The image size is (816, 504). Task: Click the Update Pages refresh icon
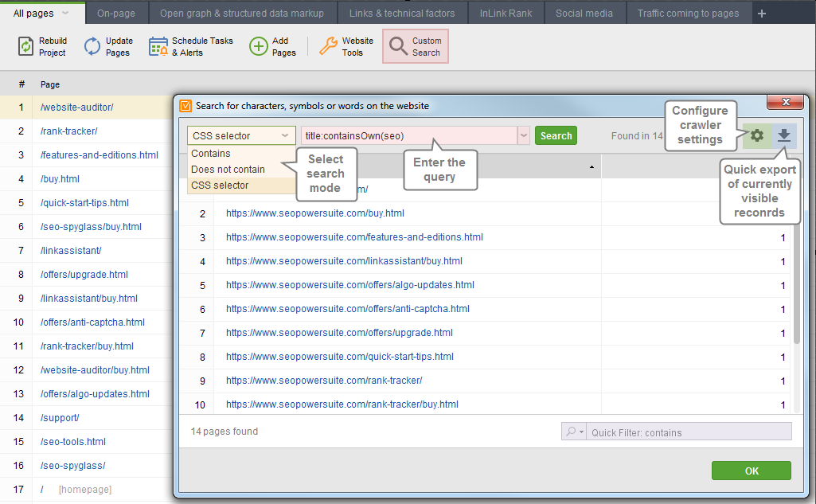tap(92, 46)
